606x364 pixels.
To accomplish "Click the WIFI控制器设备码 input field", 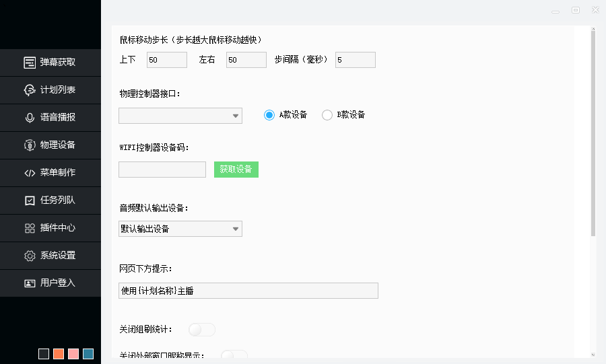I will 162,170.
